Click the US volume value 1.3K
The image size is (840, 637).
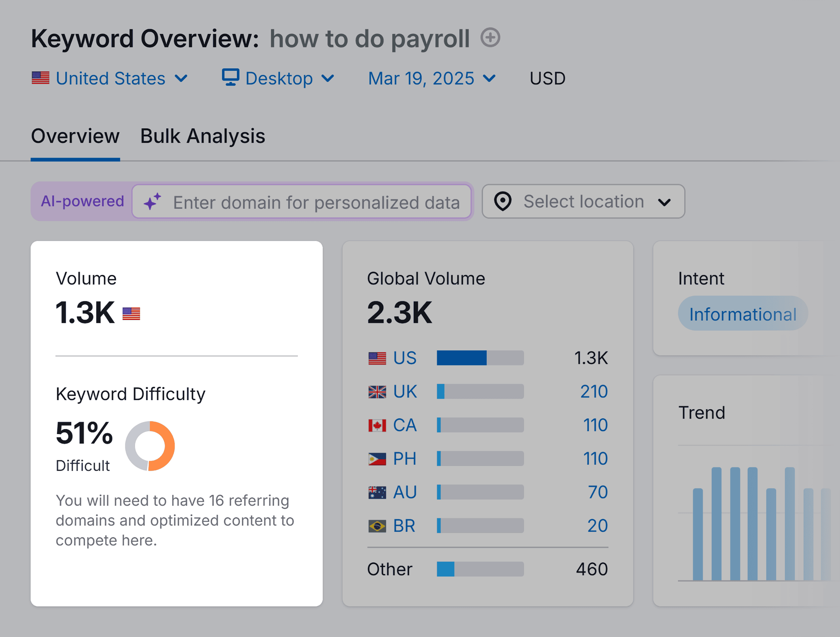[x=591, y=358]
